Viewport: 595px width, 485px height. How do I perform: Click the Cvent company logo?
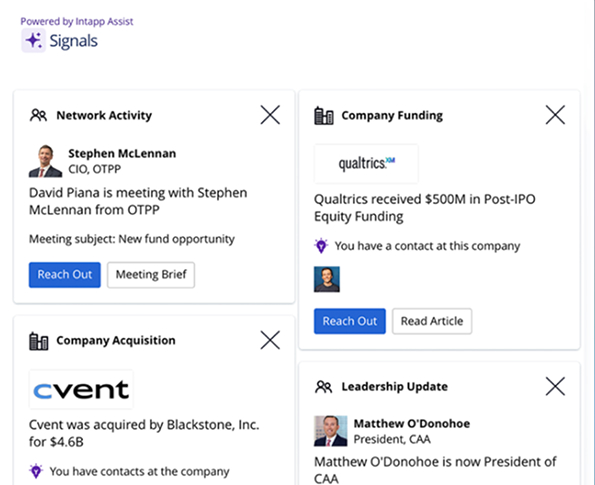81,389
